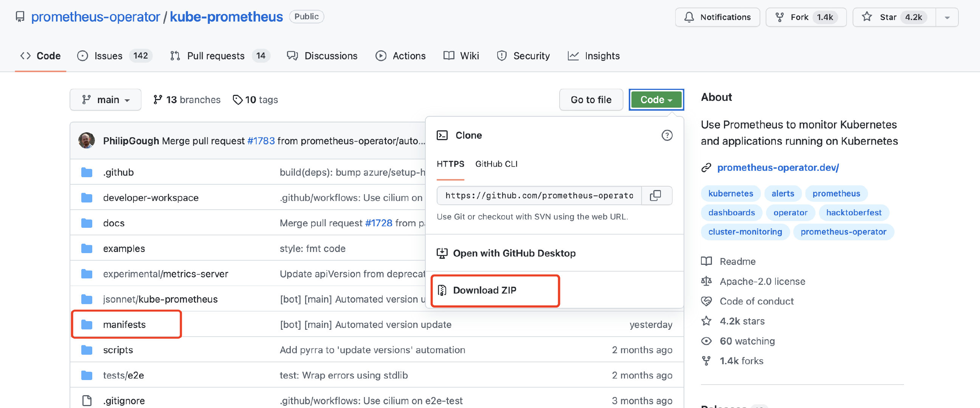Image resolution: width=980 pixels, height=408 pixels.
Task: Click the clone help question mark icon
Action: 667,135
